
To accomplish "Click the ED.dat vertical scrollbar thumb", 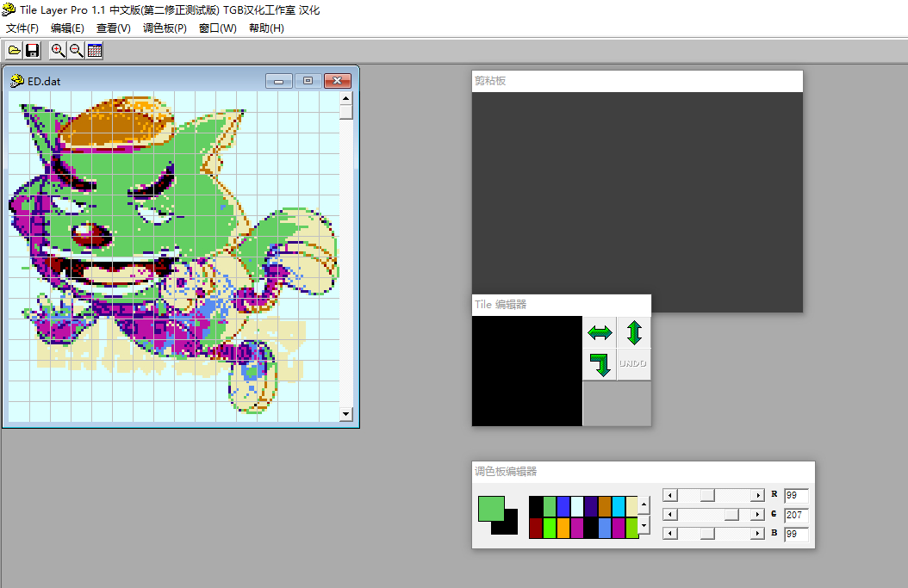I will pos(345,112).
